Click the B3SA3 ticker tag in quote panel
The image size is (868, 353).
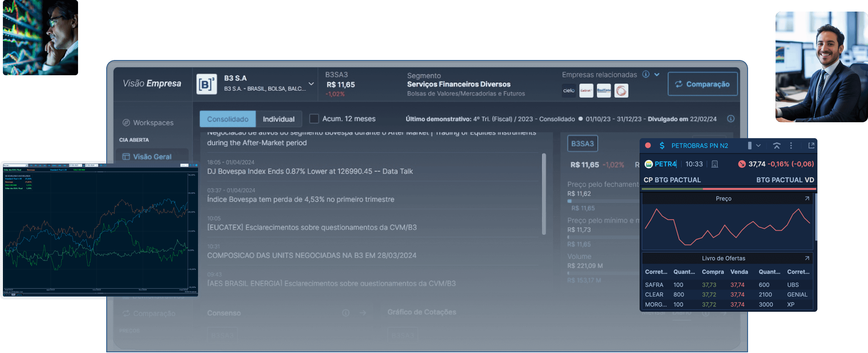point(583,144)
